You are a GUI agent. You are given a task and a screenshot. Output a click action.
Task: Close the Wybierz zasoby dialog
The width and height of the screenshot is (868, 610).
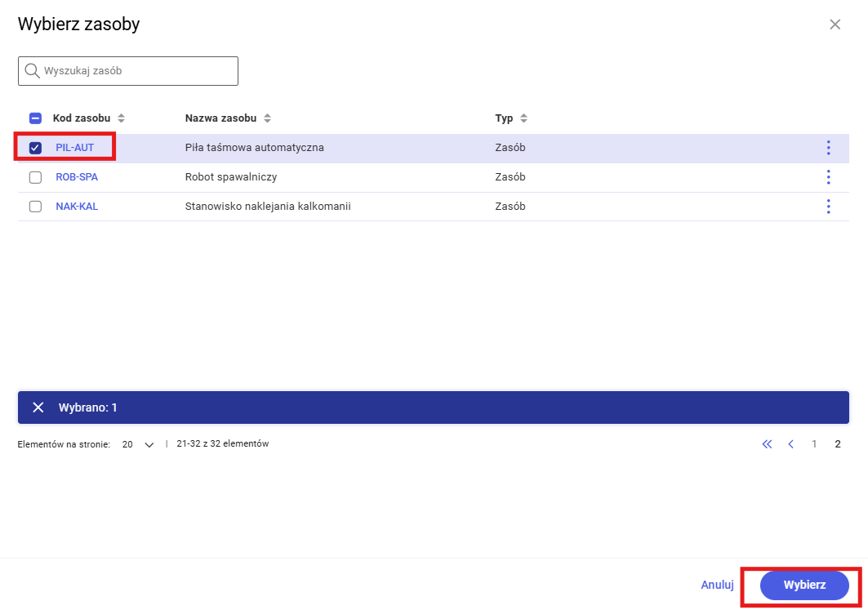coord(835,24)
